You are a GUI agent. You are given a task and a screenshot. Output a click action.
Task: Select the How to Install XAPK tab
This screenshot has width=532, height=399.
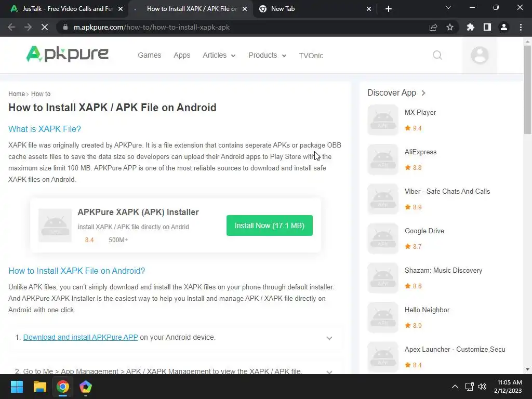(191, 9)
